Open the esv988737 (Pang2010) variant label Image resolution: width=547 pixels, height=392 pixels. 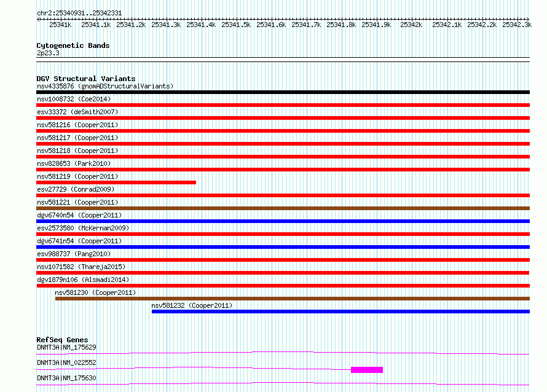click(74, 254)
